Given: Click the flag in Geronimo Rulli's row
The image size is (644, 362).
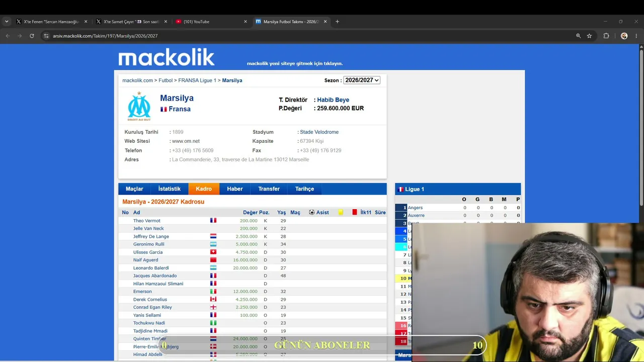Looking at the screenshot, I should (x=213, y=244).
